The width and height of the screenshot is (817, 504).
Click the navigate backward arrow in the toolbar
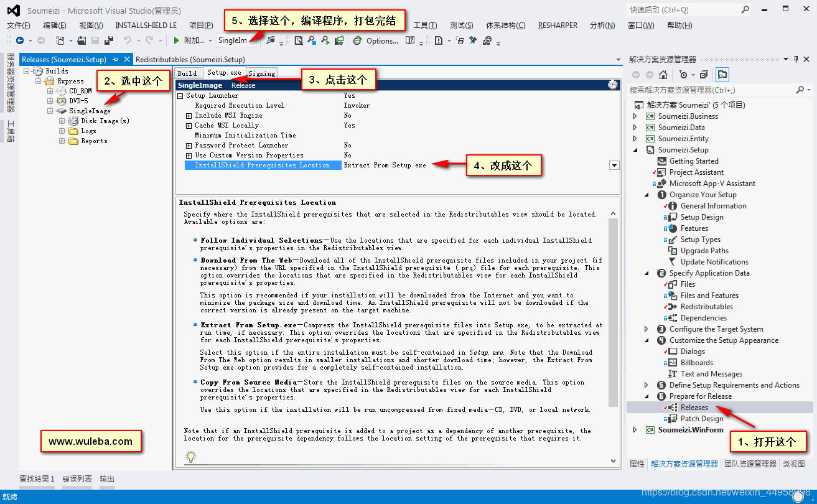20,40
